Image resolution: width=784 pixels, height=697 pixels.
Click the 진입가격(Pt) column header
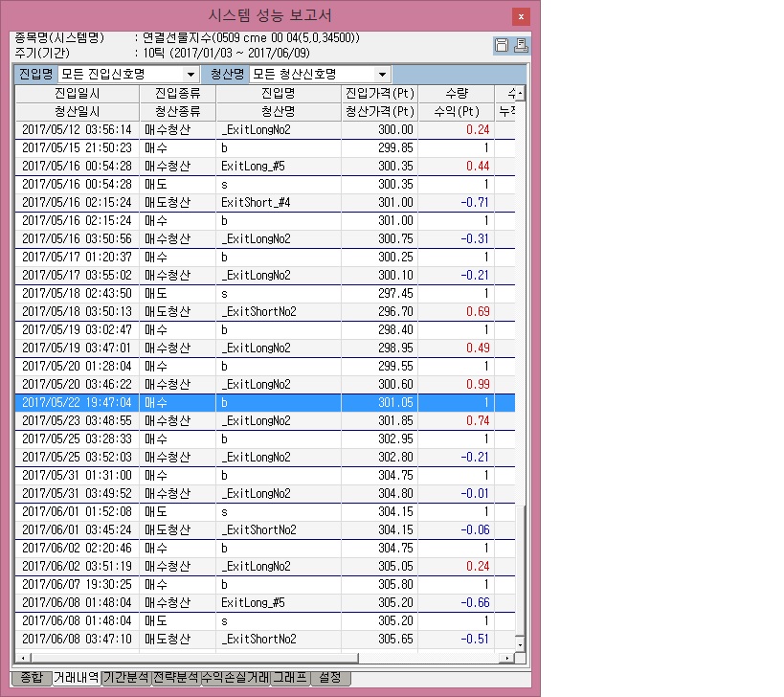379,94
